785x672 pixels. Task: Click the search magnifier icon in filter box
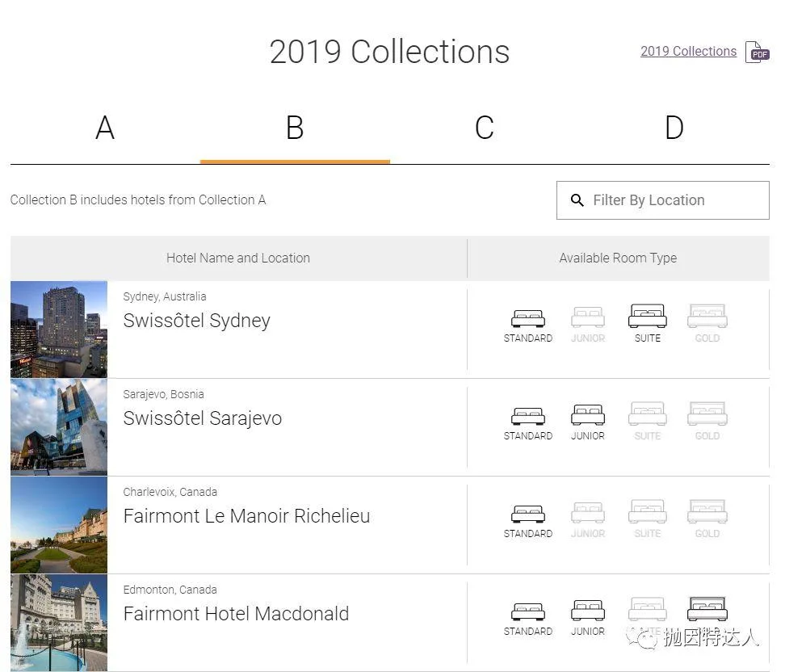(577, 200)
